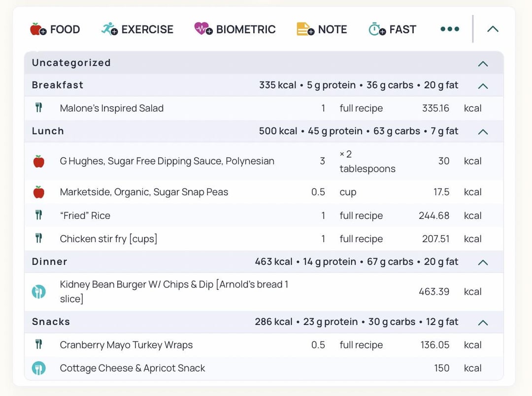The height and width of the screenshot is (396, 532).
Task: Collapse the top add-entry toolbar
Action: tap(493, 29)
